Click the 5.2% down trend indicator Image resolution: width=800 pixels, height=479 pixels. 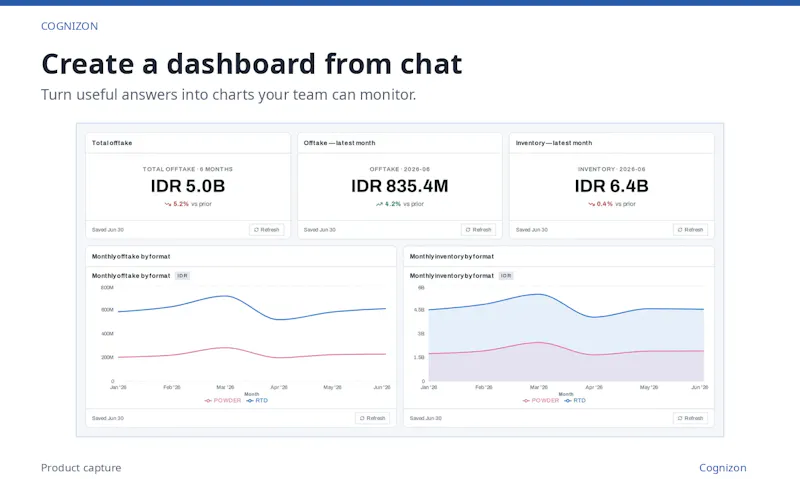[x=177, y=204]
